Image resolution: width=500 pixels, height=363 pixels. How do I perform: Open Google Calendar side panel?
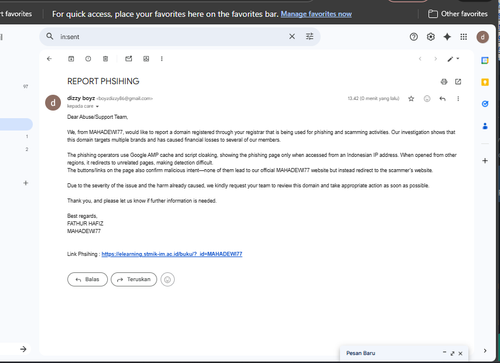pos(485,60)
